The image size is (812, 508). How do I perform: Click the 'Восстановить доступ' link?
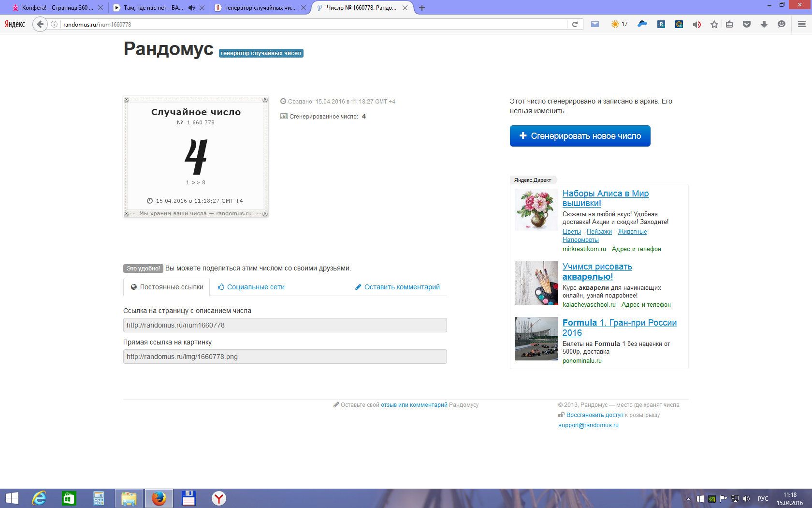[594, 415]
